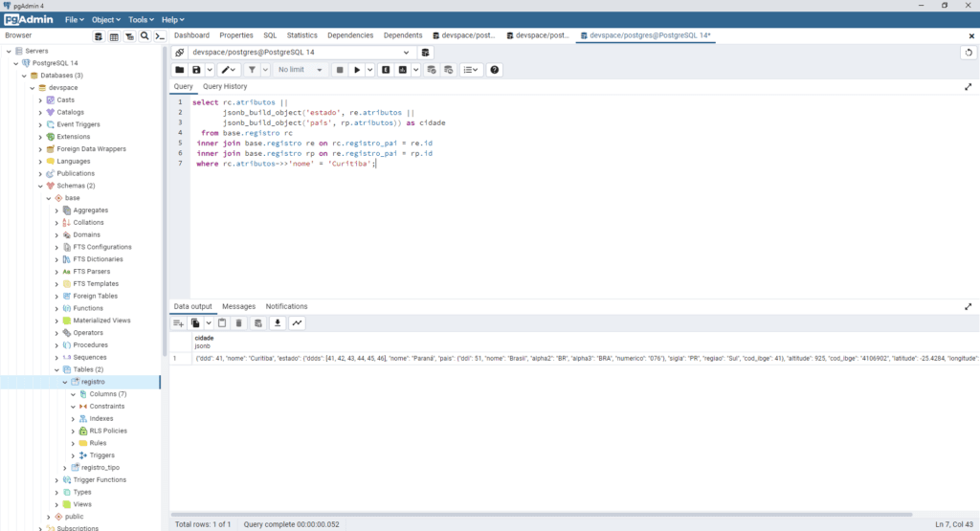Click the Commit transaction icon
980x531 pixels.
432,70
